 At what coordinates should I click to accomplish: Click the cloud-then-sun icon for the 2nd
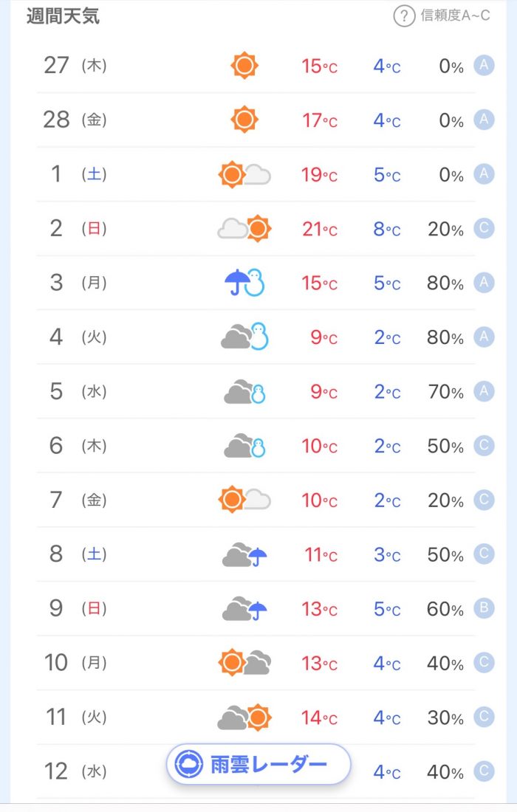click(x=244, y=228)
